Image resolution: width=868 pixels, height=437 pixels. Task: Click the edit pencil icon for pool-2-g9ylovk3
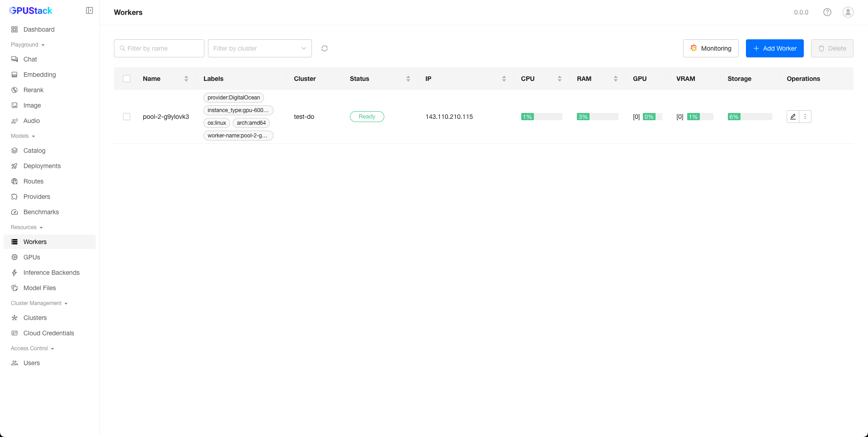tap(793, 117)
